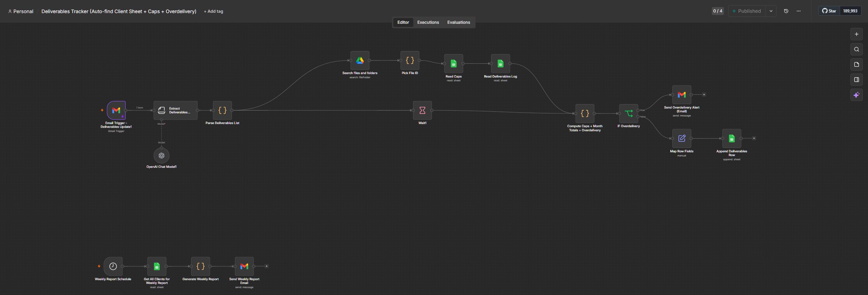Click the 0 / 4 counter badge

(x=718, y=11)
